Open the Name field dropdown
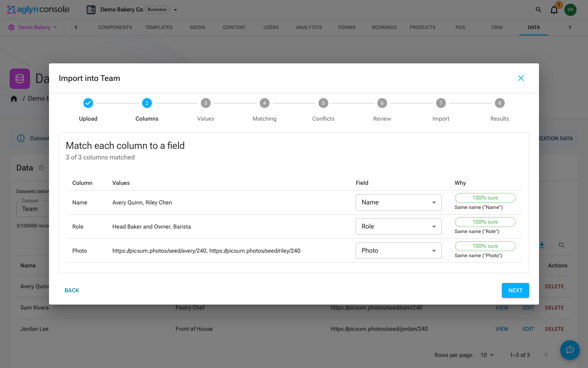Screen dimensions: 588x368 399,202
